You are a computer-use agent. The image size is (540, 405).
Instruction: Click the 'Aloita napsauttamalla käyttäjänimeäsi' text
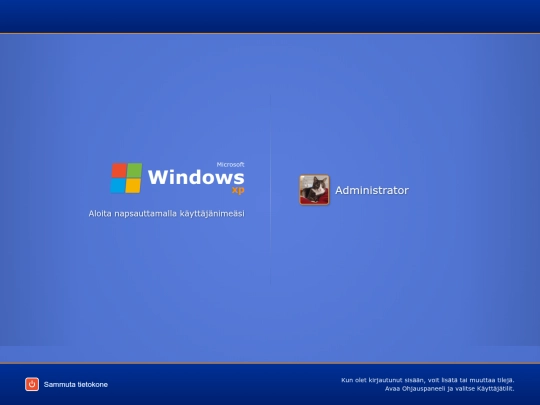tap(166, 214)
